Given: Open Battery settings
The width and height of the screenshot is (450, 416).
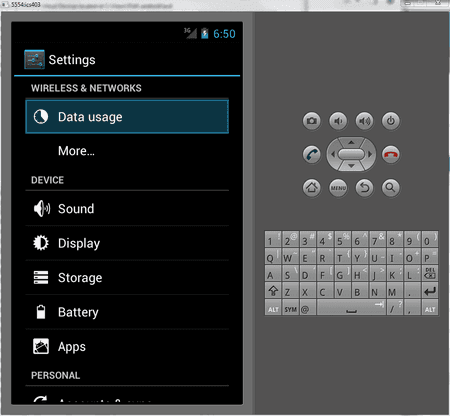Looking at the screenshot, I should pos(127,312).
